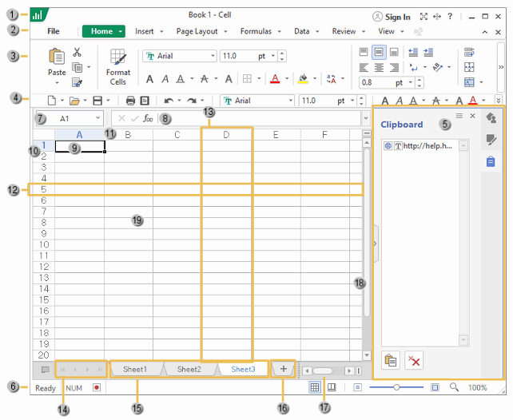Switch to Sheet2 tab

(x=189, y=370)
